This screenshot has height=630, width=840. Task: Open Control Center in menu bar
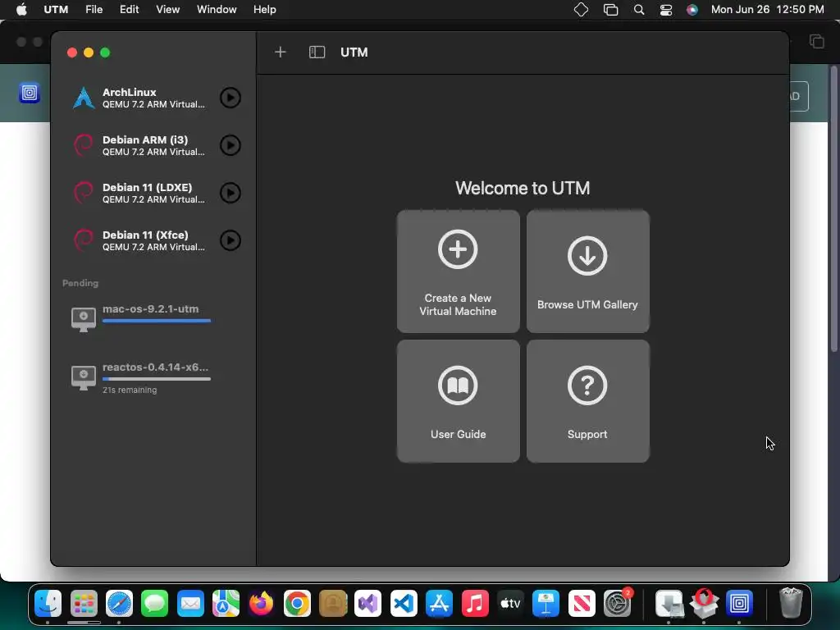click(666, 10)
